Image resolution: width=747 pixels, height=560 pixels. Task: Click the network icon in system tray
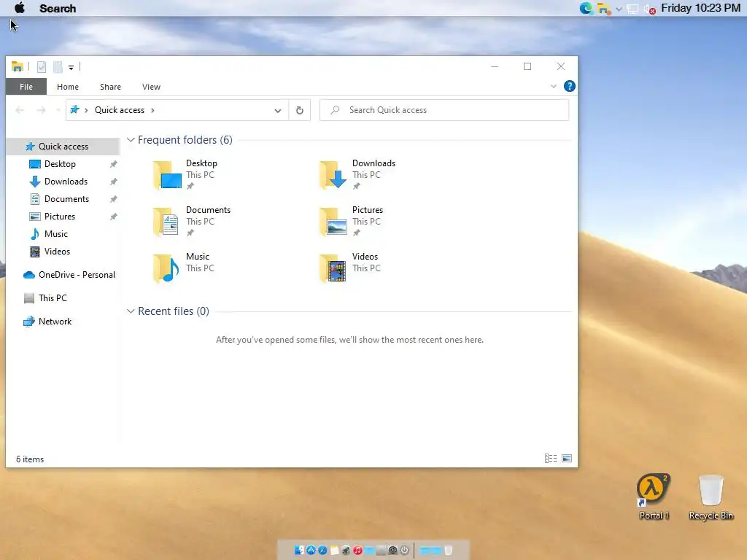pos(632,9)
